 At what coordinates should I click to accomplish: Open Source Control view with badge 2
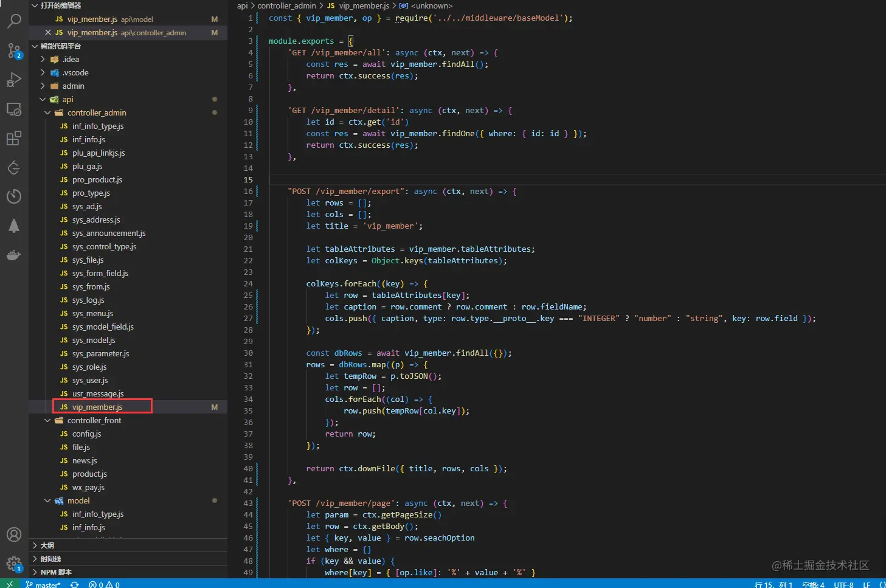(13, 50)
